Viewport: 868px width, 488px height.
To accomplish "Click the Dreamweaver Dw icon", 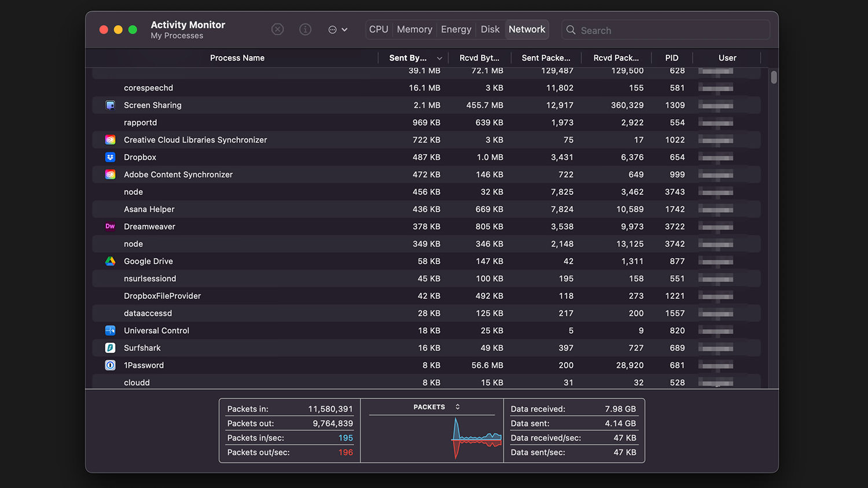I will tap(110, 227).
